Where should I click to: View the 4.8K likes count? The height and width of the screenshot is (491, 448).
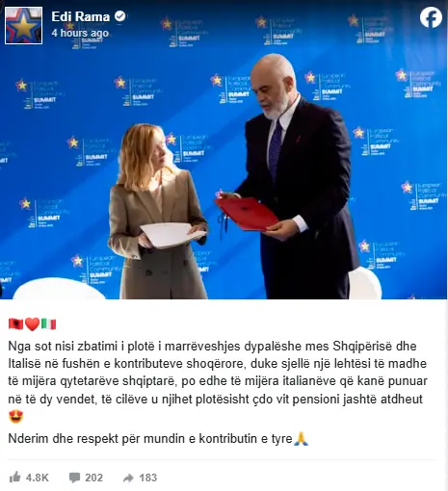click(38, 478)
